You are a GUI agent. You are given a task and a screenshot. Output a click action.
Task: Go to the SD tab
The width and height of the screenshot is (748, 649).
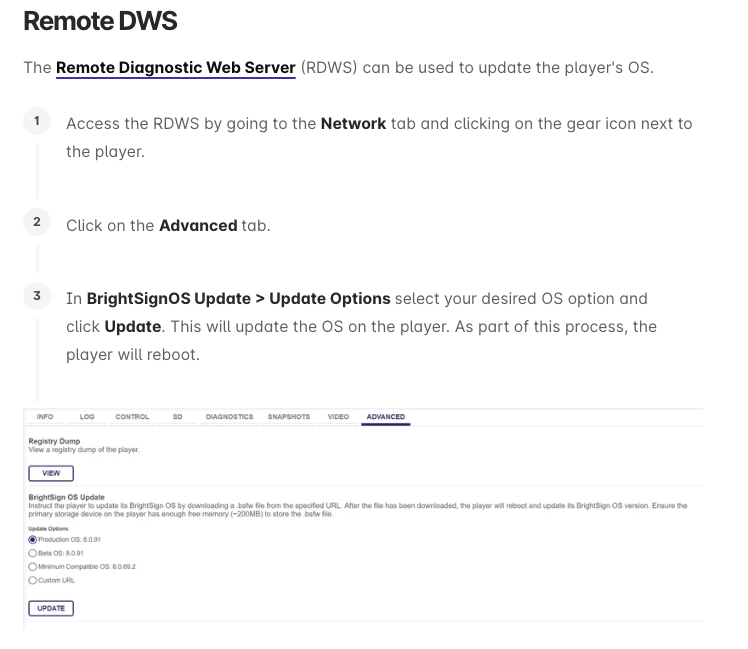click(177, 417)
